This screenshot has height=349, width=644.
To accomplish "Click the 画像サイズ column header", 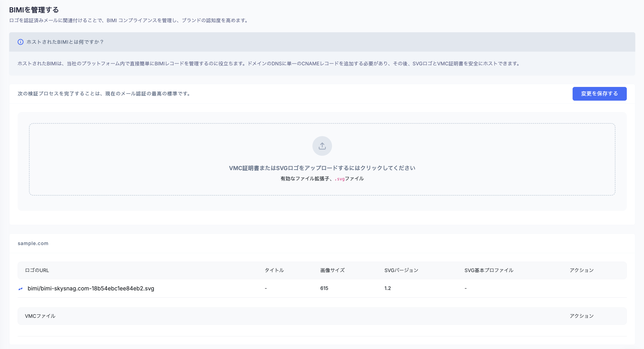I will (x=332, y=270).
